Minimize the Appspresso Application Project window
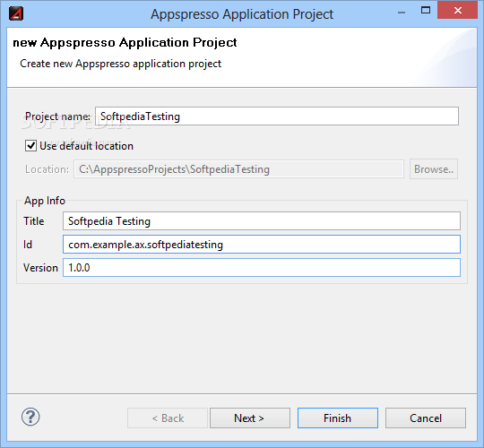The width and height of the screenshot is (484, 448). pyautogui.click(x=402, y=13)
